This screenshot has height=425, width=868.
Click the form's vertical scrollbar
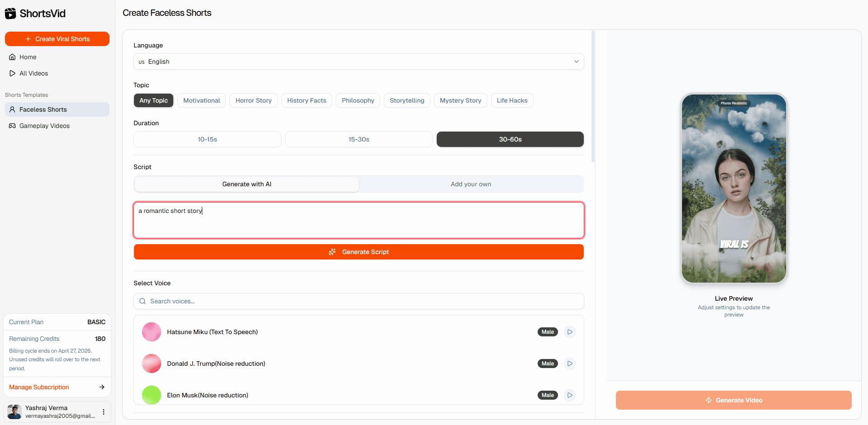tap(593, 96)
